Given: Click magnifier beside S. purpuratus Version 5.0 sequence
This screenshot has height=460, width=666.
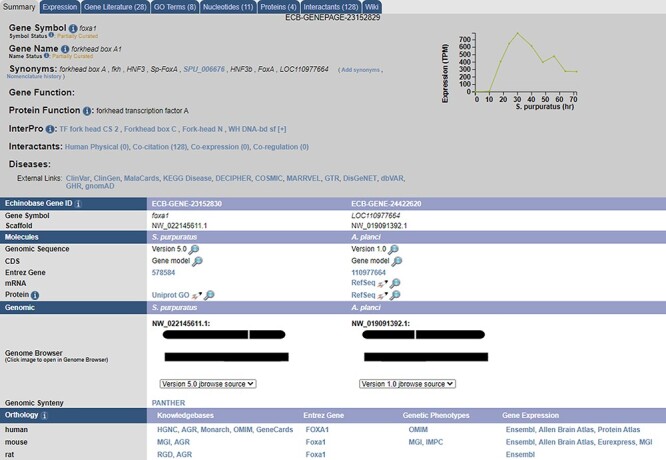Looking at the screenshot, I should pos(195,249).
